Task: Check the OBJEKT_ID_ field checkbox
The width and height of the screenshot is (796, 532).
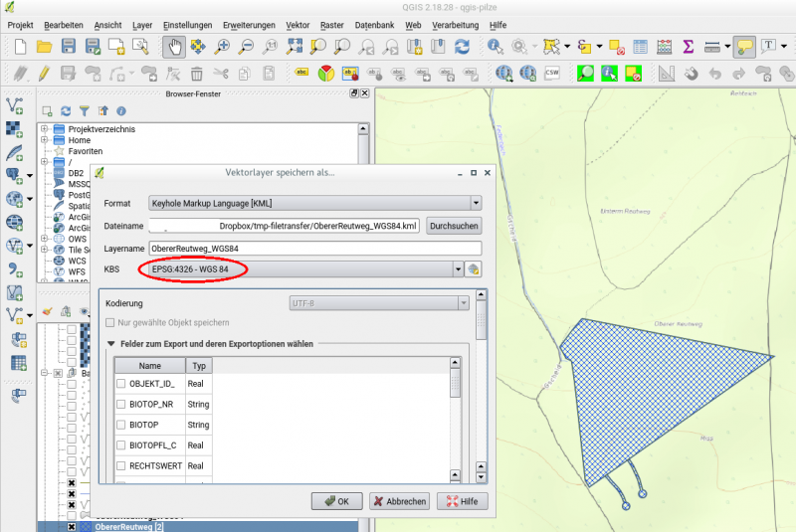Action: tap(121, 384)
